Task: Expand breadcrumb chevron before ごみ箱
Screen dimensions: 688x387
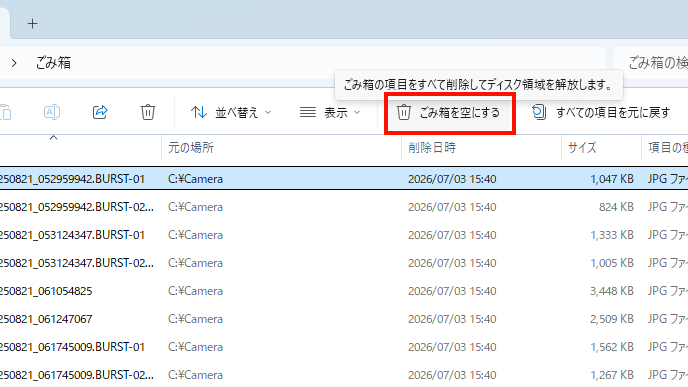Action: pyautogui.click(x=14, y=63)
